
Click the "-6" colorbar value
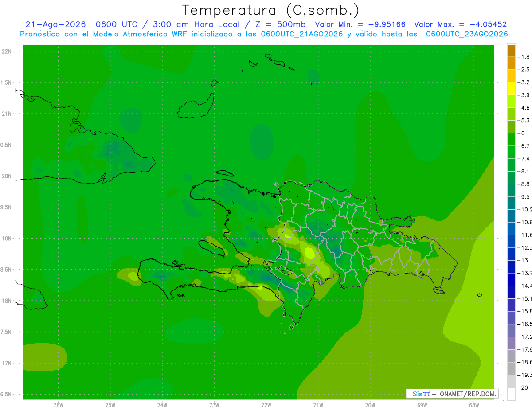pyautogui.click(x=521, y=133)
